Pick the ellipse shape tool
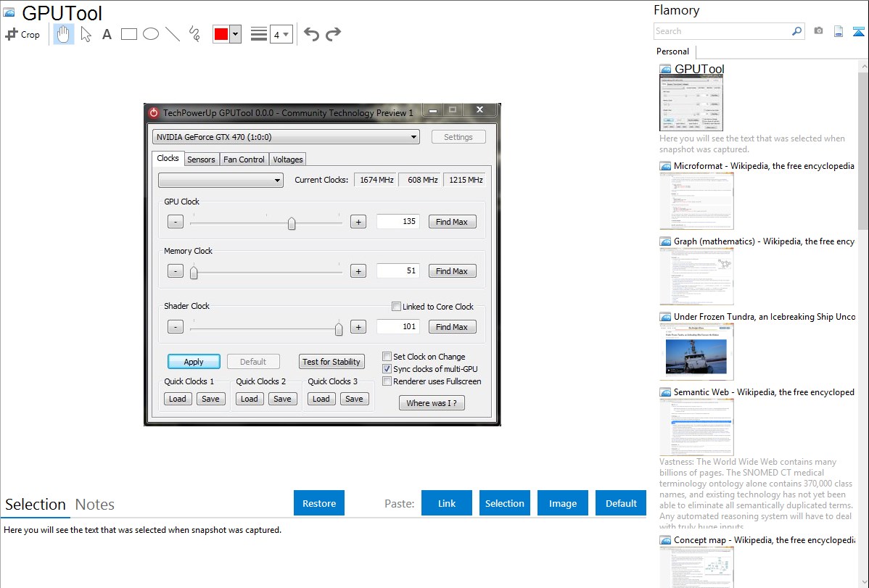 click(150, 34)
